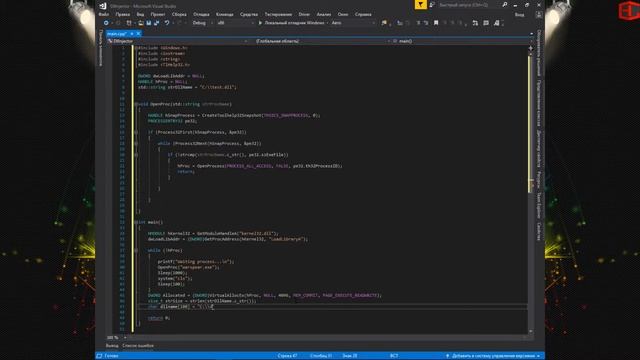640x360 pixels.
Task: Close the main.cpp tab
Action: click(138, 34)
